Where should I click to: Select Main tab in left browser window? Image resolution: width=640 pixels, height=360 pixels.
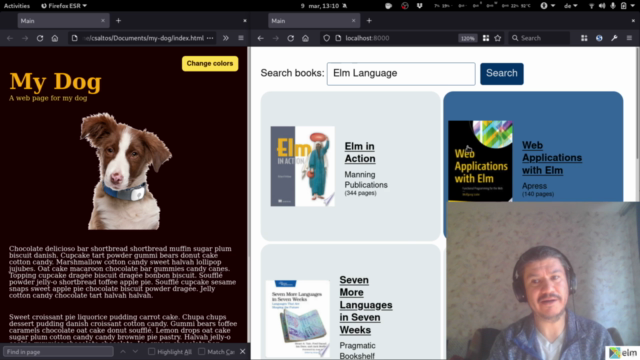pos(63,20)
